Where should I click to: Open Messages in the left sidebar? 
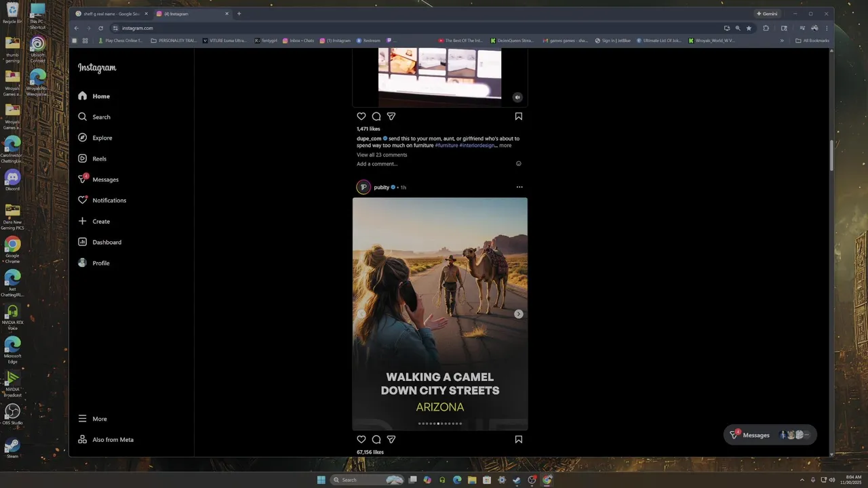click(x=98, y=180)
